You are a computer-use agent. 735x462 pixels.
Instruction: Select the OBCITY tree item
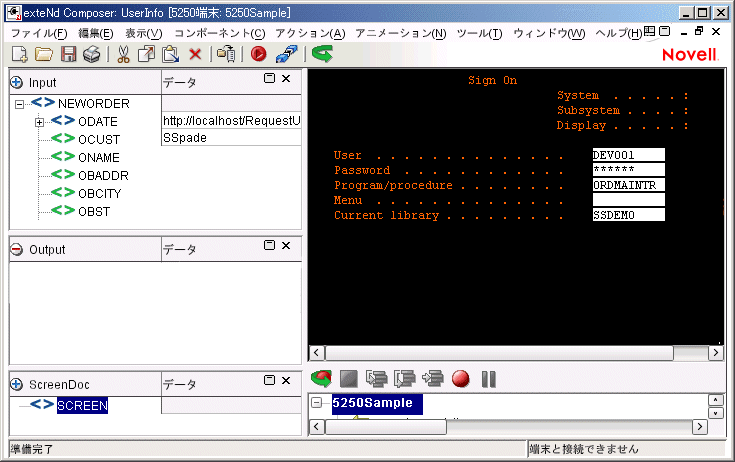click(99, 194)
